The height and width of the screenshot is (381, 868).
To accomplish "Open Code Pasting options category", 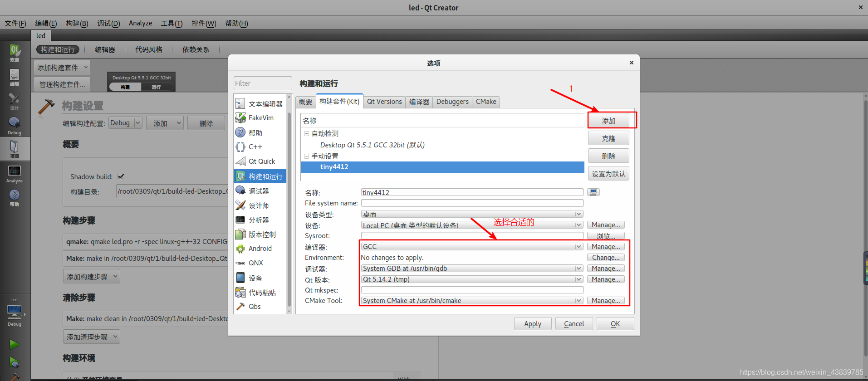I will pyautogui.click(x=260, y=293).
